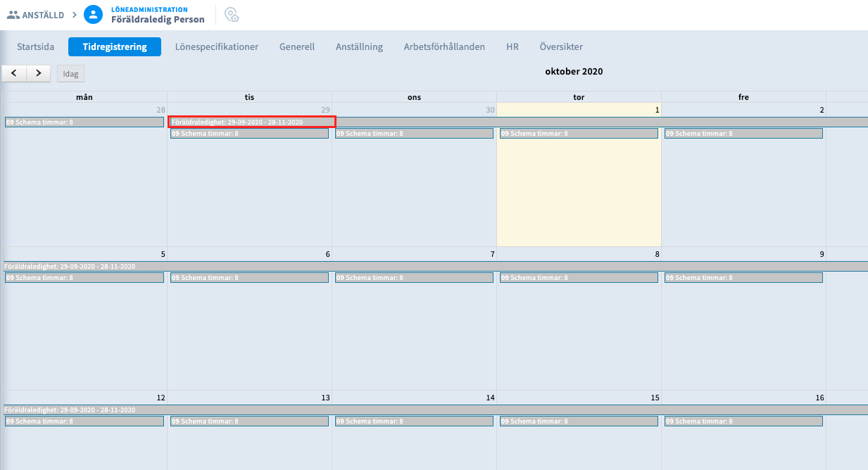The image size is (868, 470).
Task: Open Schema timmar entry on day 9
Action: click(x=743, y=278)
